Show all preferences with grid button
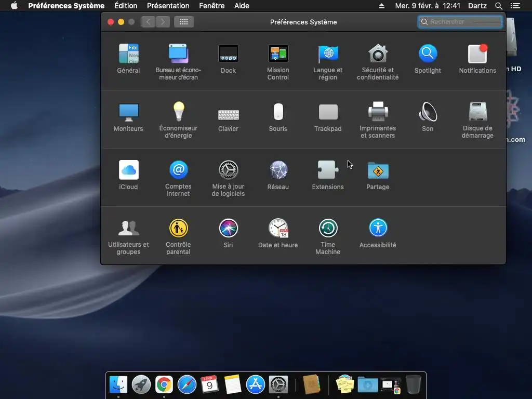 [x=184, y=22]
